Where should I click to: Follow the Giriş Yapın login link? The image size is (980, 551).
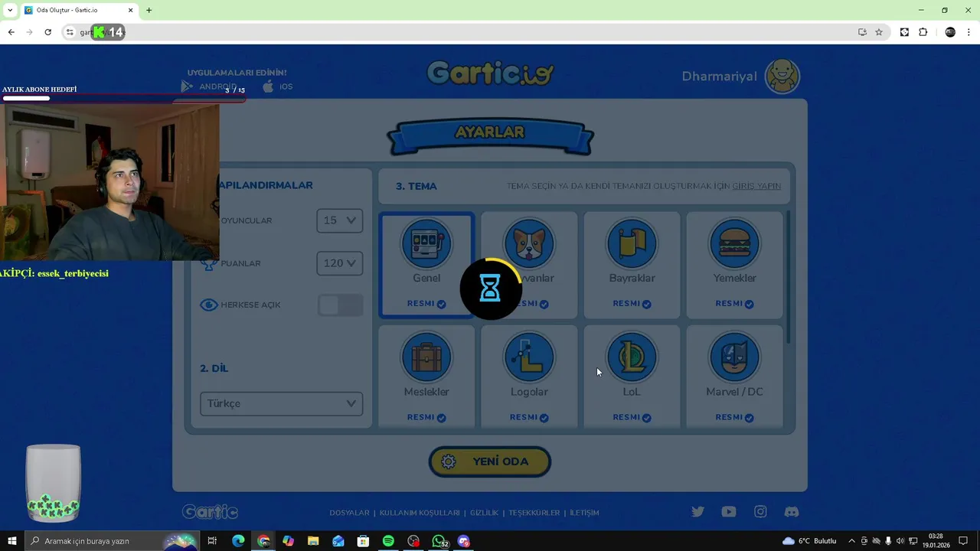click(756, 186)
